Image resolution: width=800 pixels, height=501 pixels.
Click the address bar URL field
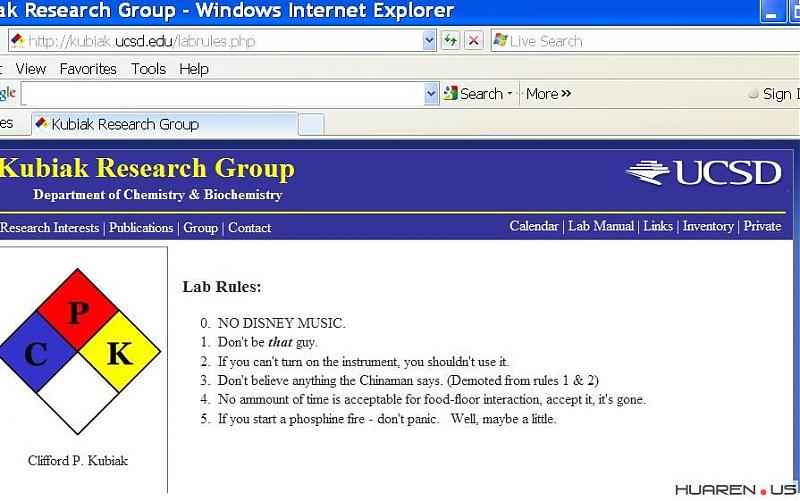220,41
